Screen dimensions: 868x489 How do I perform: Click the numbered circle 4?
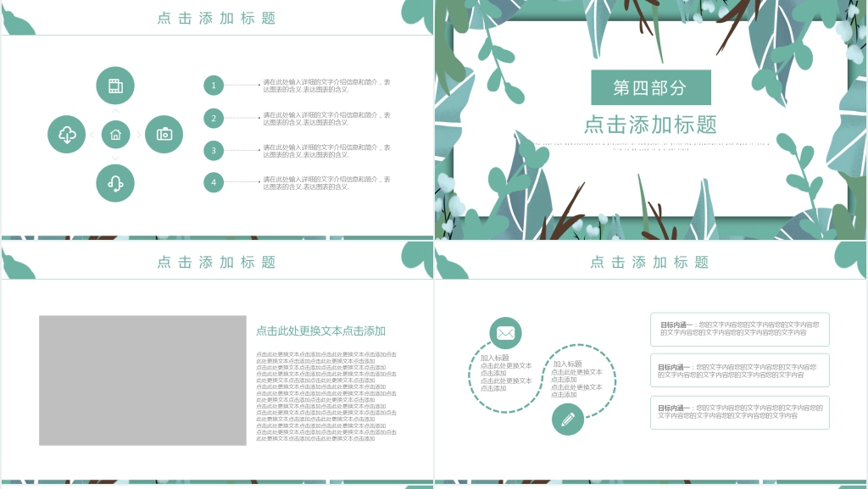click(214, 181)
